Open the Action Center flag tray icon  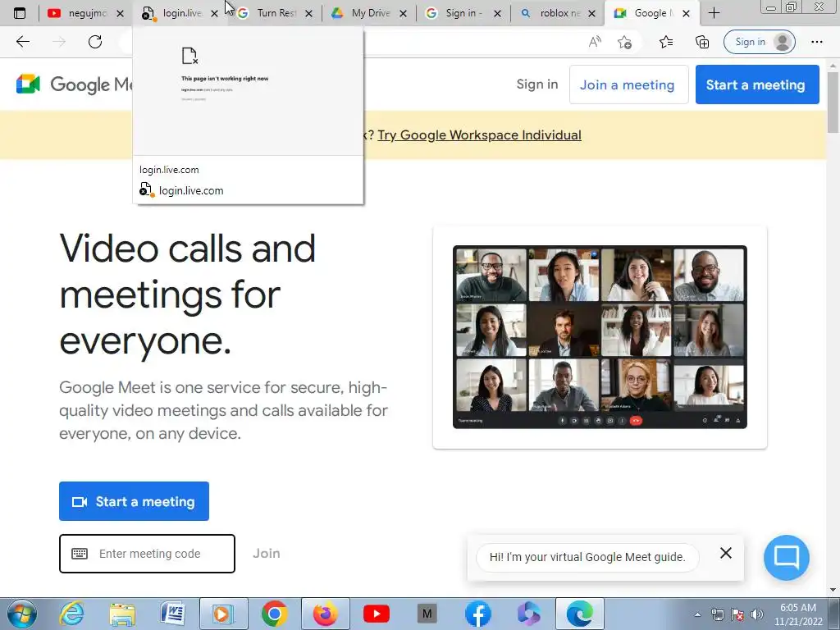click(x=737, y=614)
